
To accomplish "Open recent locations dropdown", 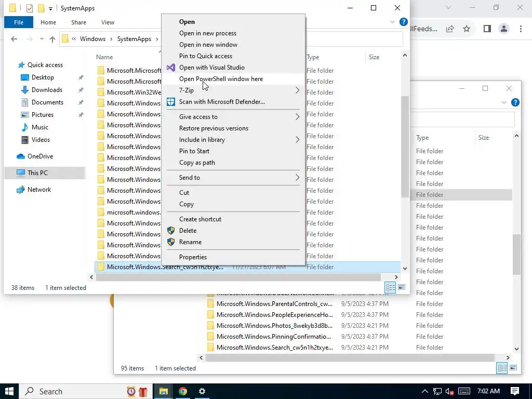I will 42,39.
